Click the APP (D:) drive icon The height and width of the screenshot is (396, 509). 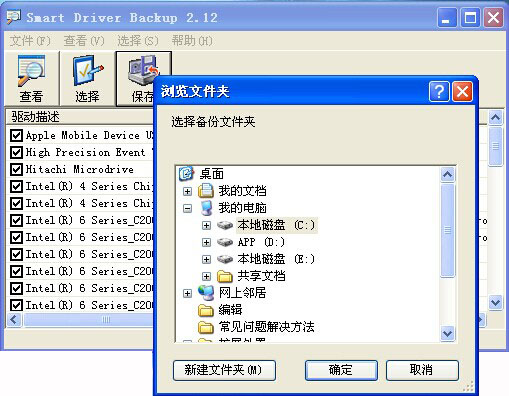click(x=225, y=242)
